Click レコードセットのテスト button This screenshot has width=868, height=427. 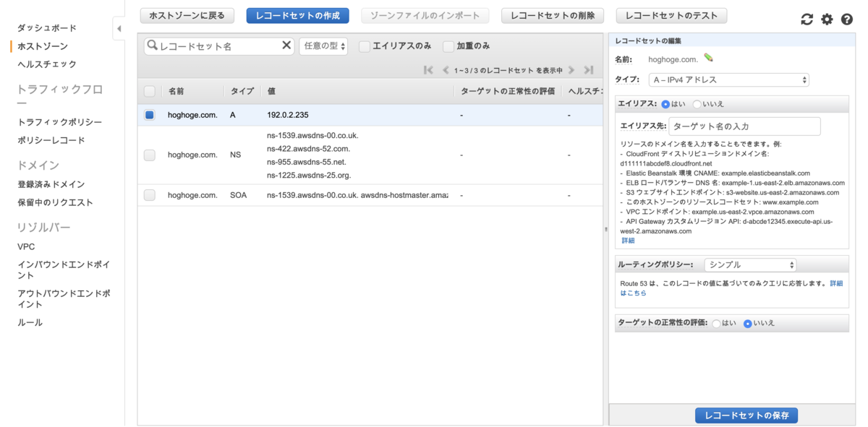pyautogui.click(x=672, y=15)
